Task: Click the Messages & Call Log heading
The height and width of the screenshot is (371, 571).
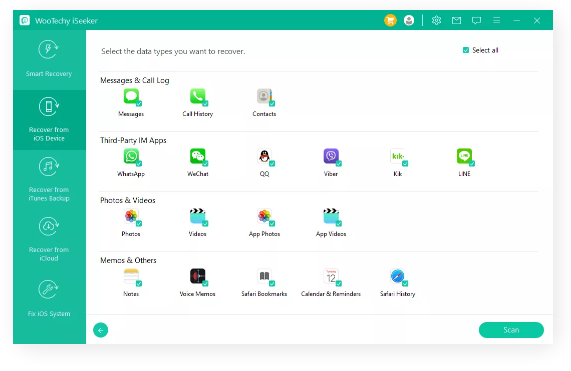Action: (x=135, y=80)
